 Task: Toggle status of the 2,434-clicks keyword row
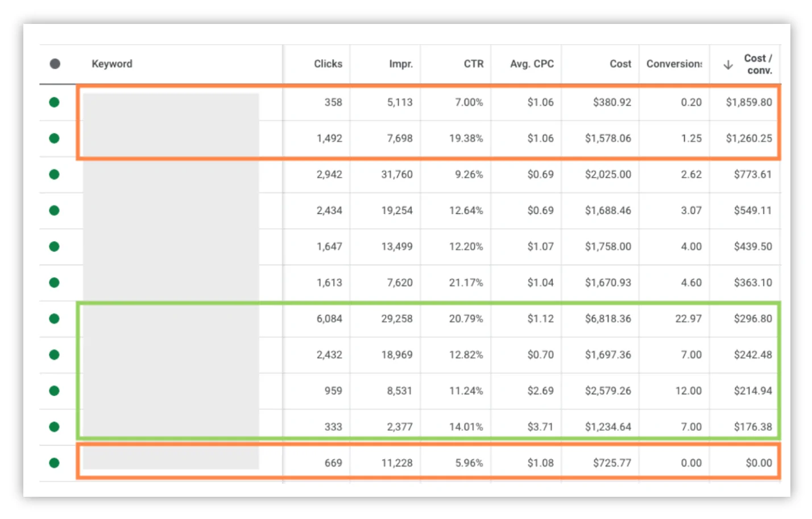(55, 211)
